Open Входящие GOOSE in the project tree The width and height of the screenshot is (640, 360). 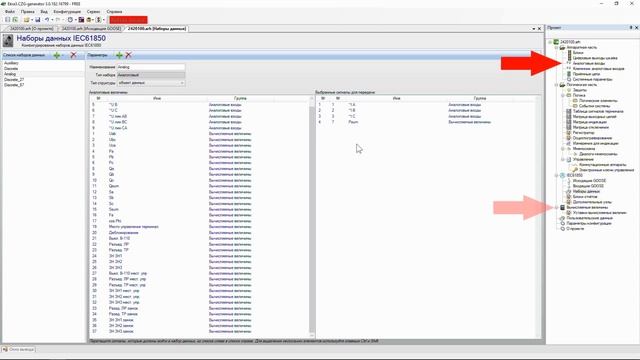[x=588, y=186]
